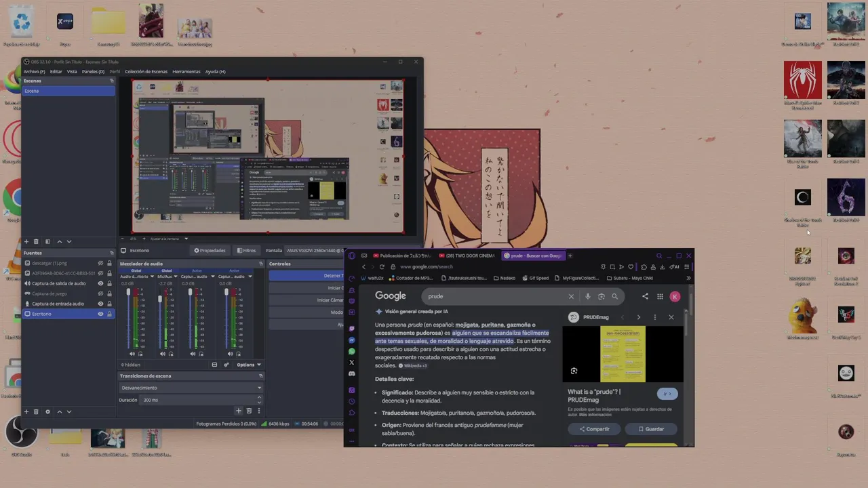Click Detener button in Controles
The width and height of the screenshot is (868, 488).
tap(307, 276)
